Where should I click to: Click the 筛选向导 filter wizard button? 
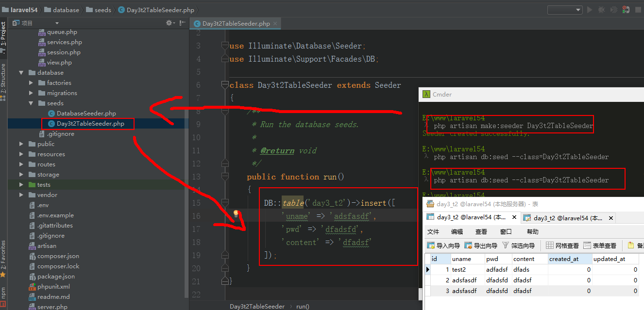pos(518,245)
